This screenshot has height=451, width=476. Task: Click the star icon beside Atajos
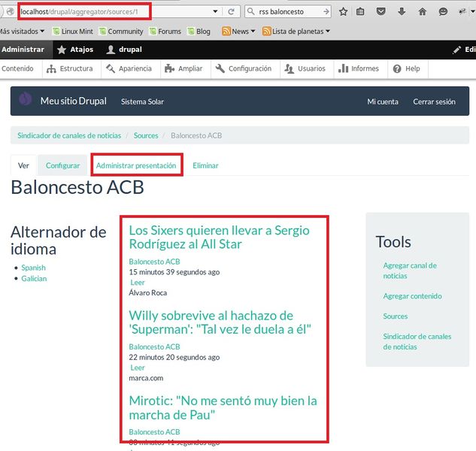click(62, 50)
